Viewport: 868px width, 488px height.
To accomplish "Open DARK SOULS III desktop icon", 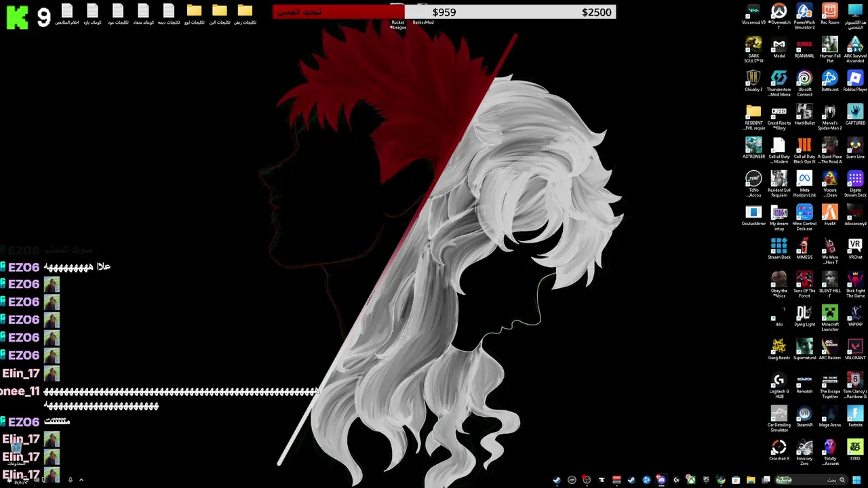I will 753,49.
